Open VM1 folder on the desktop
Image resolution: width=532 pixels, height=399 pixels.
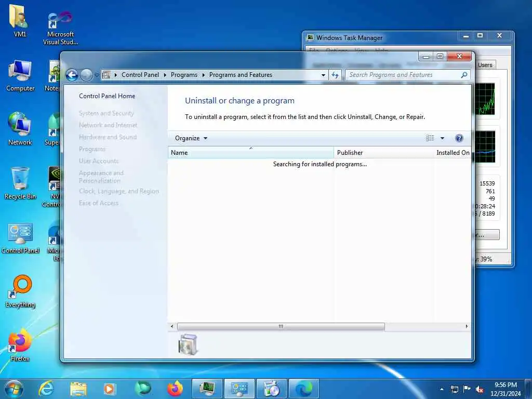[19, 21]
